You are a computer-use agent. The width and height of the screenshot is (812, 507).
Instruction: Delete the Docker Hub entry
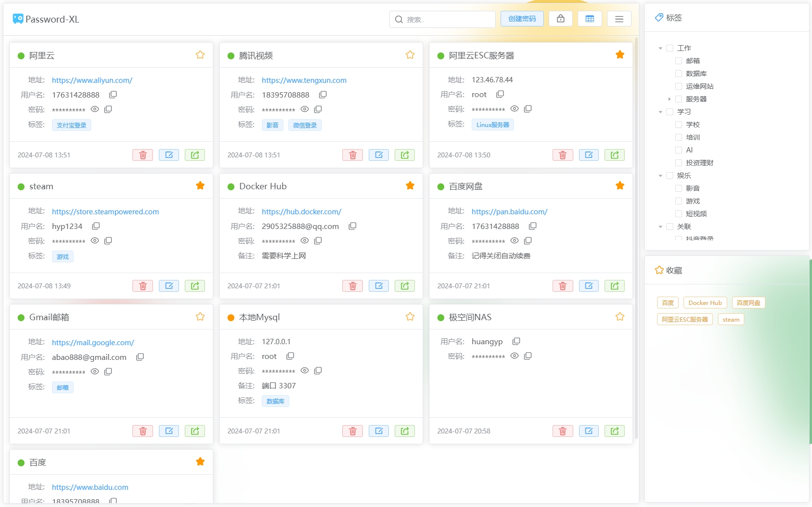(x=353, y=286)
